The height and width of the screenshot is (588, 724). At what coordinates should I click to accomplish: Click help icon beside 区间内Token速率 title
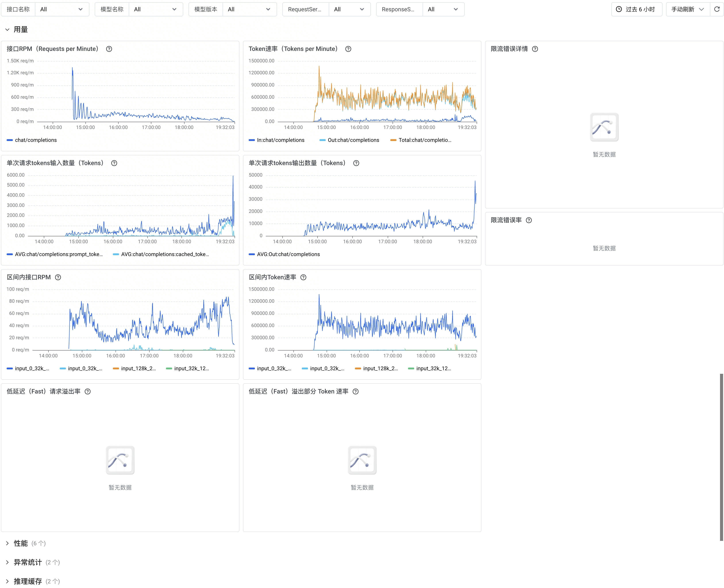(303, 277)
